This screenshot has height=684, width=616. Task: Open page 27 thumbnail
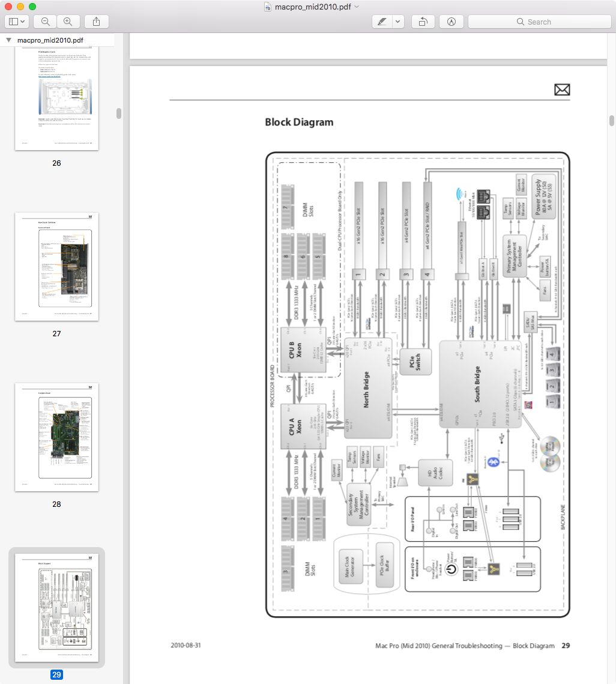[56, 267]
